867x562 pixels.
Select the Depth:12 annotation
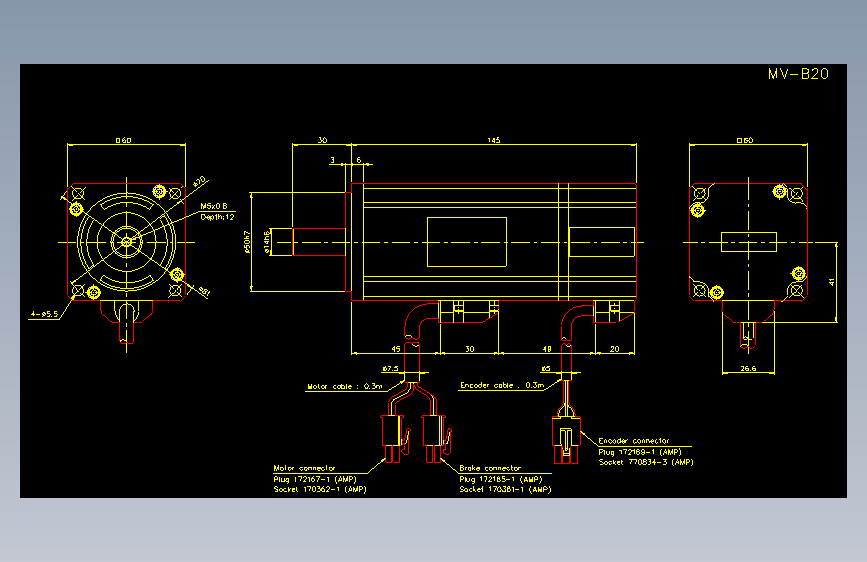tap(217, 217)
